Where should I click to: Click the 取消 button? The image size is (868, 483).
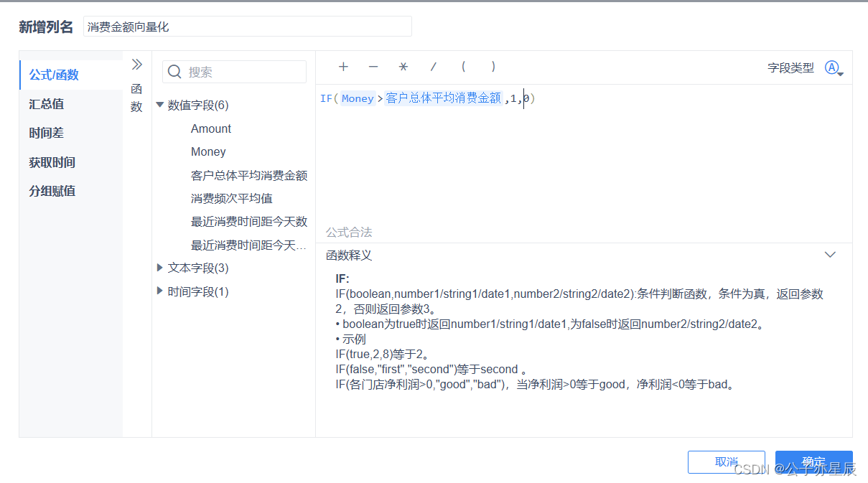click(726, 462)
